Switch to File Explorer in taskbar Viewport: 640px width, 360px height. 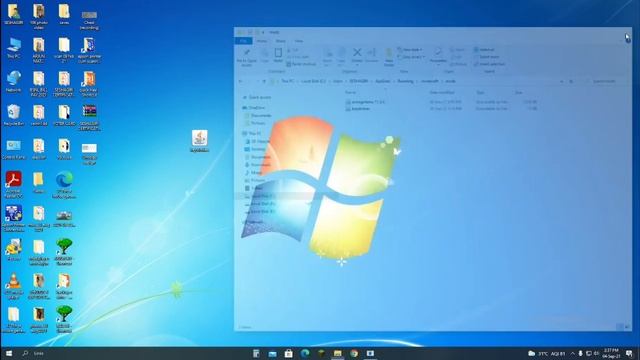(338, 353)
